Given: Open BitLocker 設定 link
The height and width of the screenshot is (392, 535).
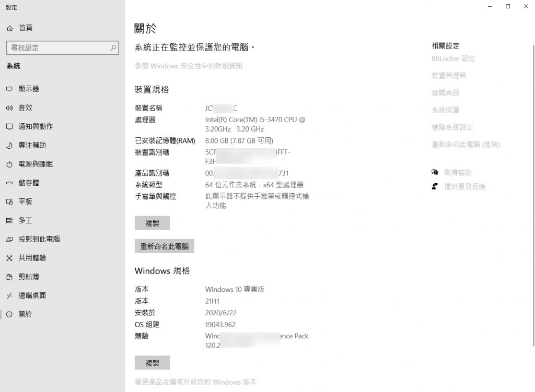Looking at the screenshot, I should click(453, 58).
